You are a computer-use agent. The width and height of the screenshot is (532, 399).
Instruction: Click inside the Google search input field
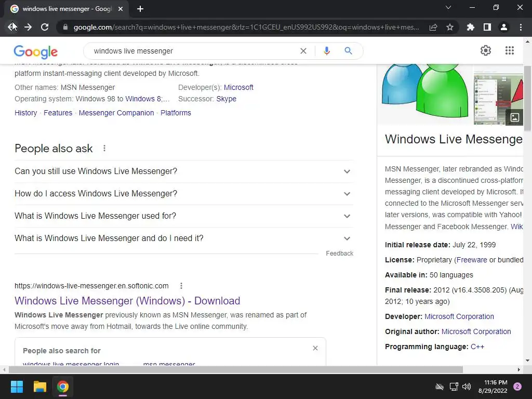(193, 51)
